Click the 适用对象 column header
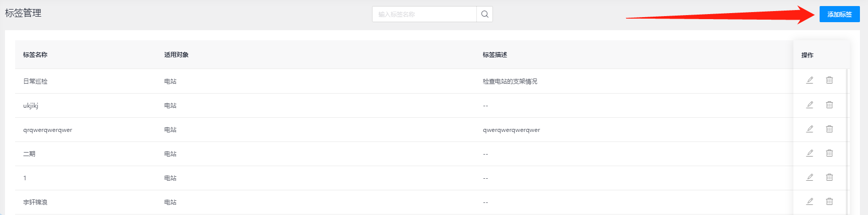Viewport: 868px width, 215px height. (x=176, y=55)
